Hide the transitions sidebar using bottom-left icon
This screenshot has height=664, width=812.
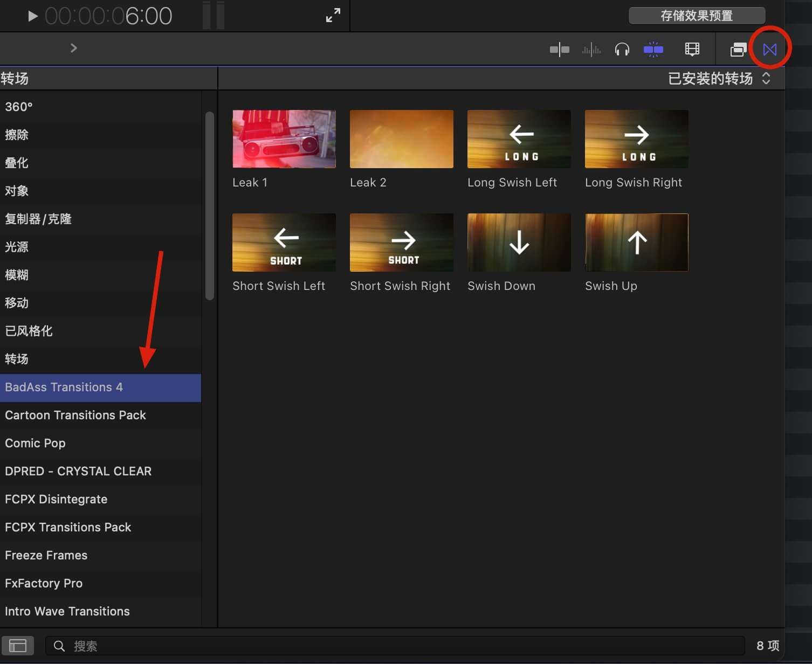tap(18, 645)
